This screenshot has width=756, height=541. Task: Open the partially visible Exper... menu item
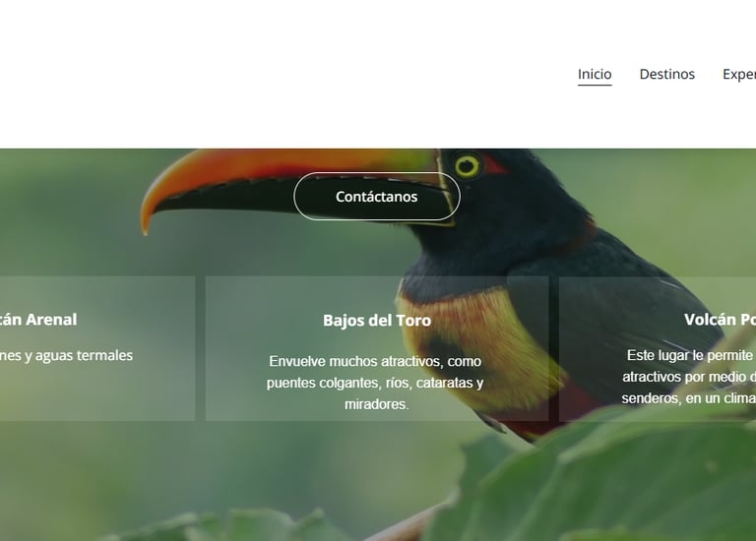point(739,74)
